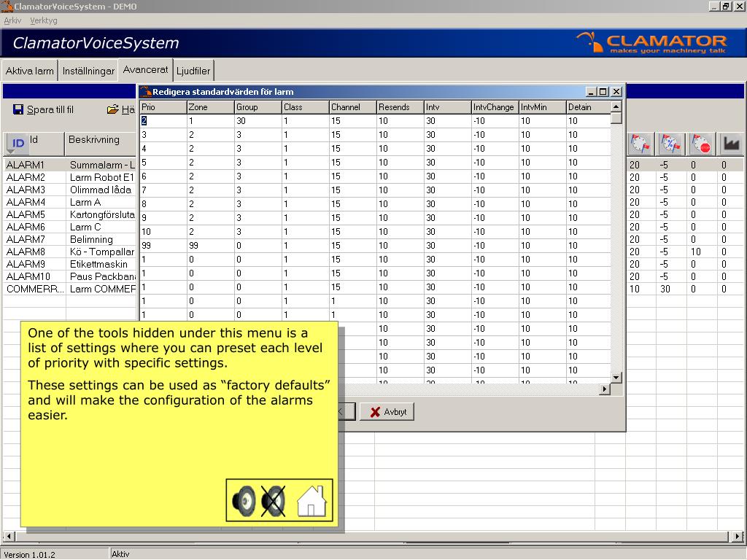Viewport: 747px width, 560px height.
Task: Cancel the dialog with Avbryt
Action: [387, 412]
